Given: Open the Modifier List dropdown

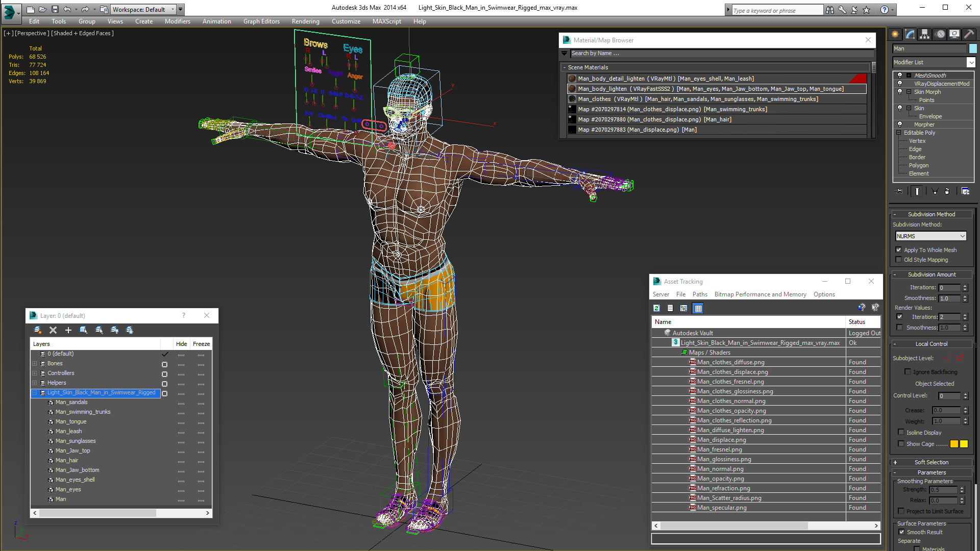Looking at the screenshot, I should 971,62.
